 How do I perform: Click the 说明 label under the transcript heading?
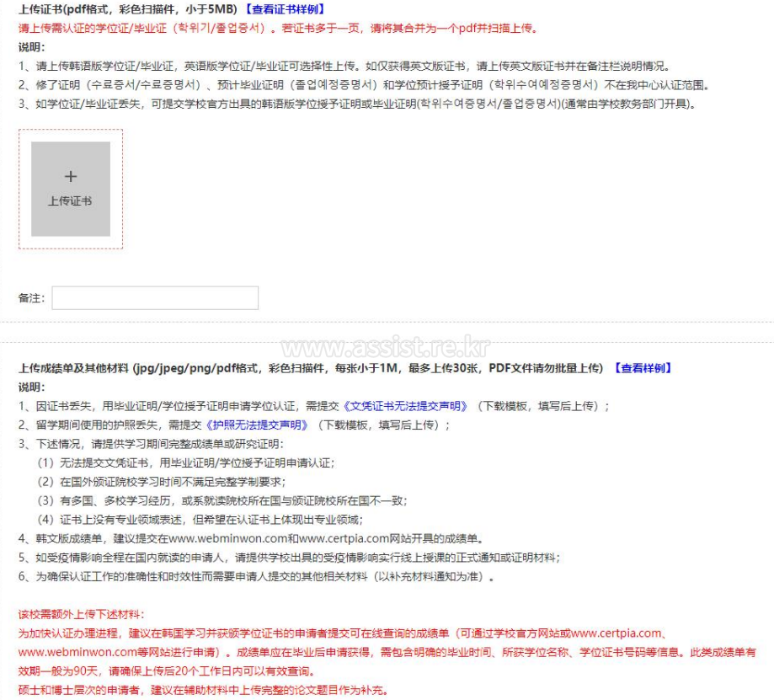[32, 387]
